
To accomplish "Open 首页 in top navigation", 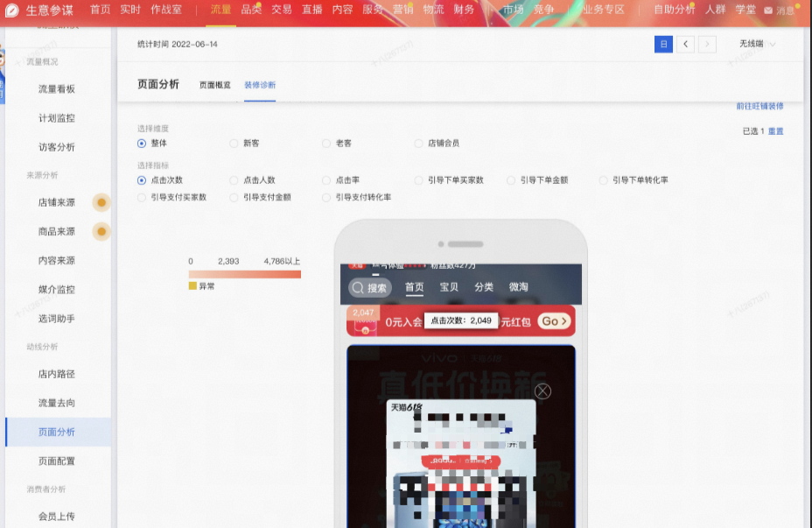I will point(100,10).
